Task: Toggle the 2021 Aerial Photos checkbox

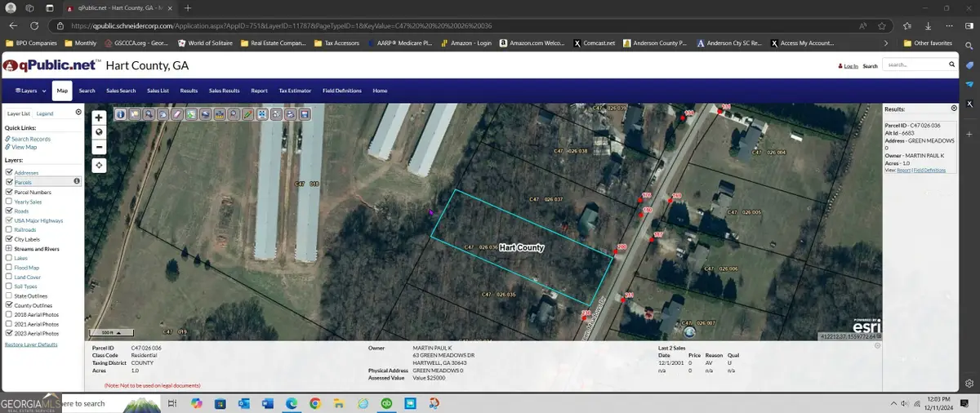Action: click(x=9, y=324)
